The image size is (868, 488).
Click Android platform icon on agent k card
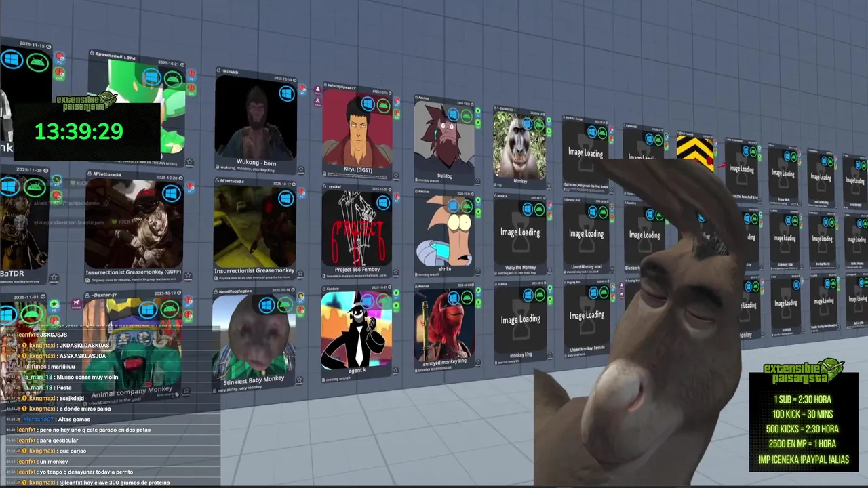coord(384,302)
